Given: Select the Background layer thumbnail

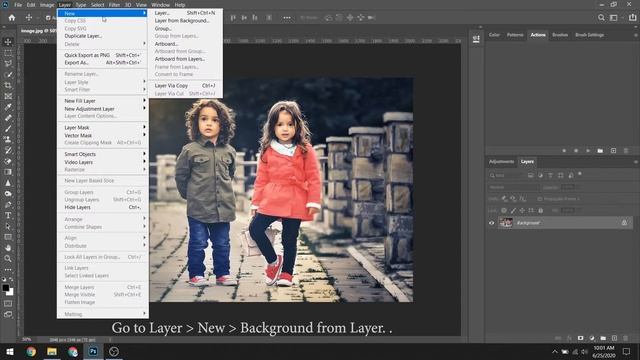Looking at the screenshot, I should (x=506, y=222).
